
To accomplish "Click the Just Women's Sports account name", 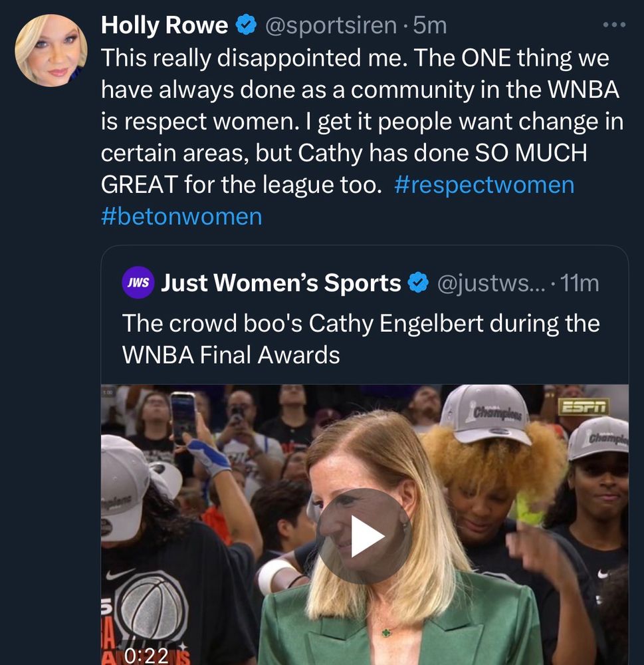I will [281, 284].
